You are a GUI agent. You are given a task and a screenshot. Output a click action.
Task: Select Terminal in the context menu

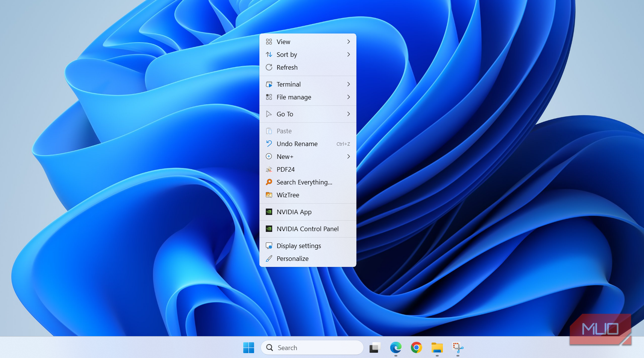[308, 84]
